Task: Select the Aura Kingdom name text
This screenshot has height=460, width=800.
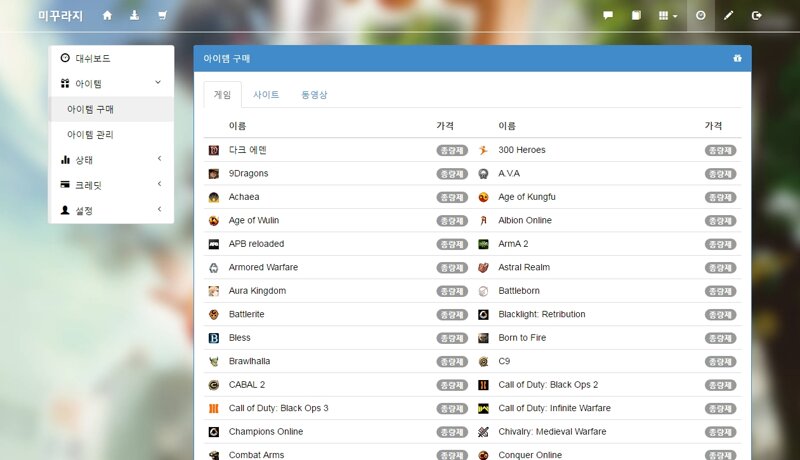Action: pos(257,291)
